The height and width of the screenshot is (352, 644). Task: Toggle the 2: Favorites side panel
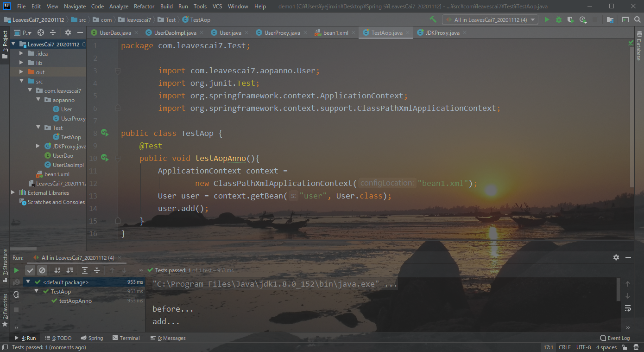tap(5, 310)
